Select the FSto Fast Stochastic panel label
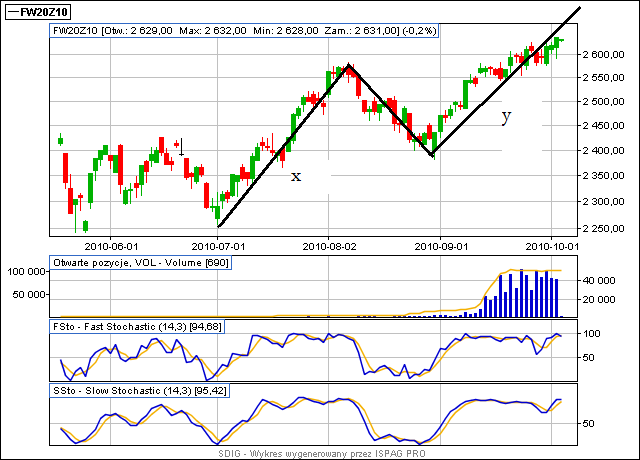 click(136, 325)
